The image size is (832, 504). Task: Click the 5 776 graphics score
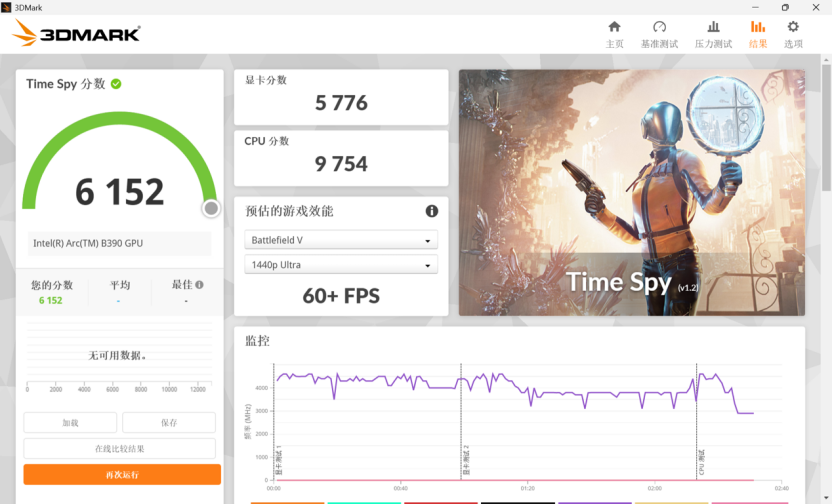(x=341, y=103)
